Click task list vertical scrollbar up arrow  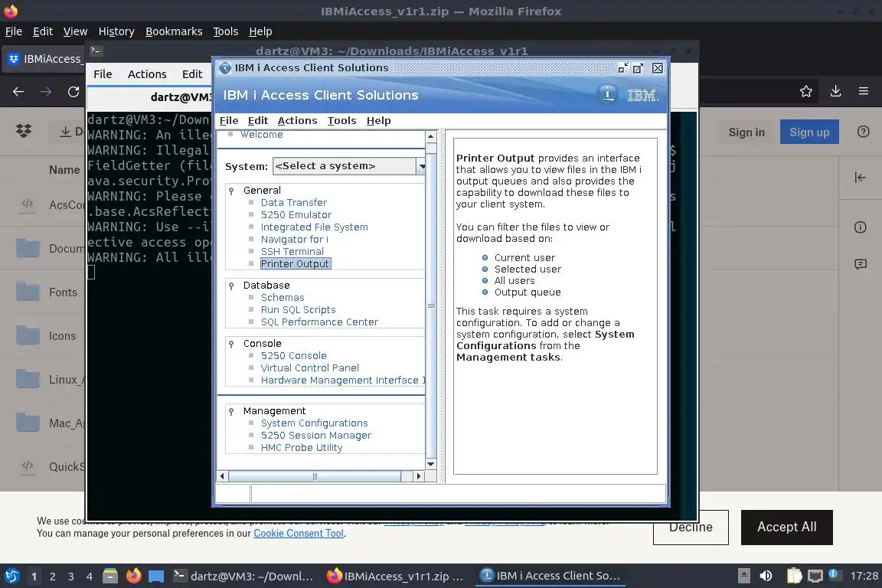pos(431,137)
